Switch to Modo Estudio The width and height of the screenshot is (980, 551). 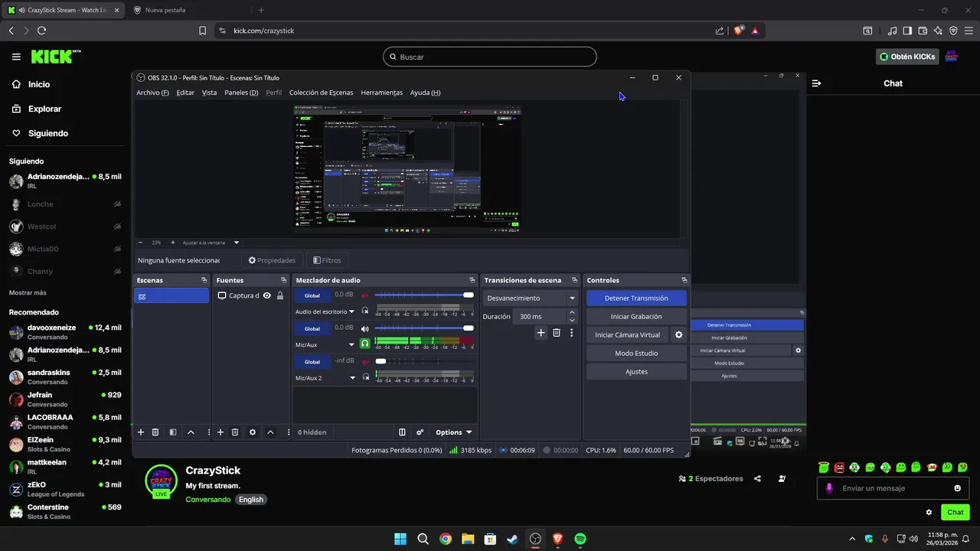click(636, 354)
